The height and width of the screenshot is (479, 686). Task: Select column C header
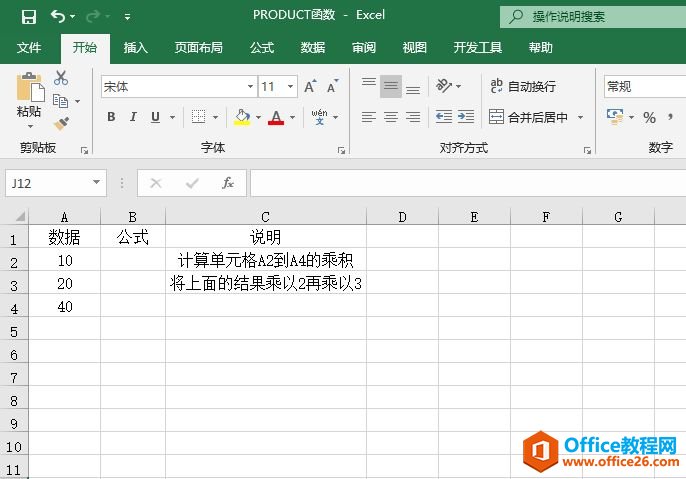266,217
